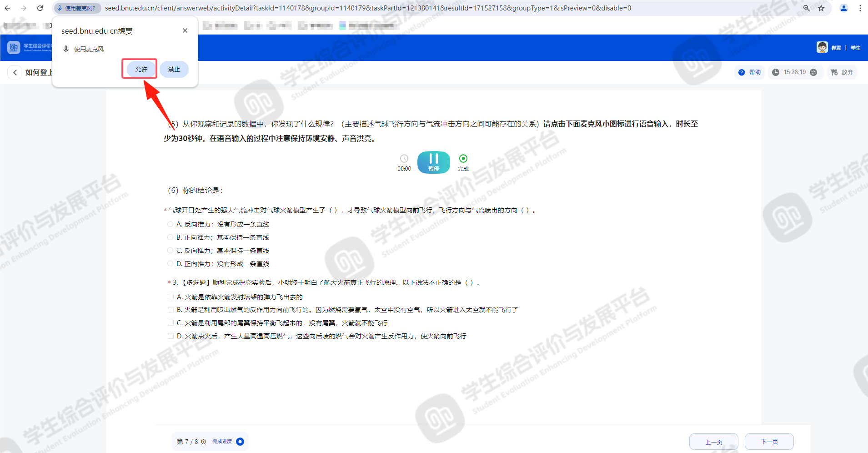This screenshot has width=868, height=453.
Task: Select option C. 反向推力；基本保持一条直线
Action: (x=170, y=251)
